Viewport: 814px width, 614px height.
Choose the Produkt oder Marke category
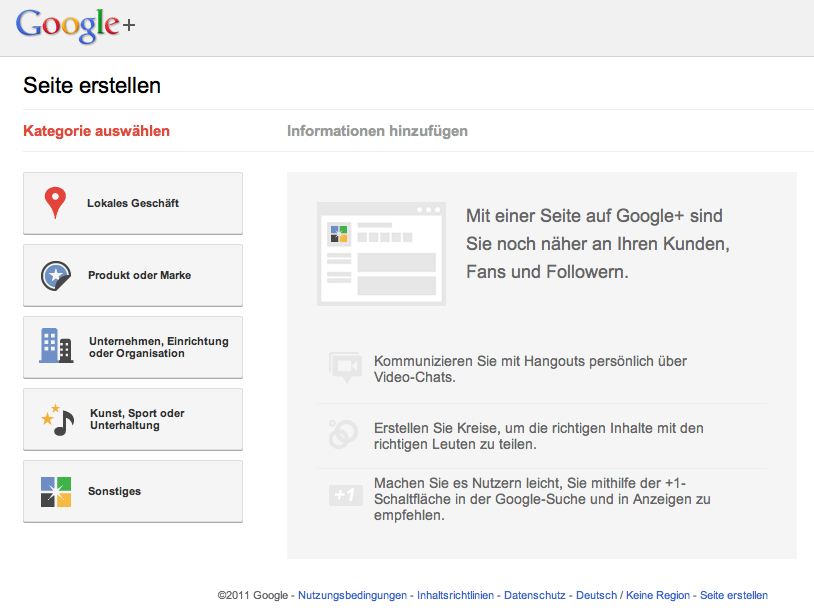pyautogui.click(x=133, y=276)
